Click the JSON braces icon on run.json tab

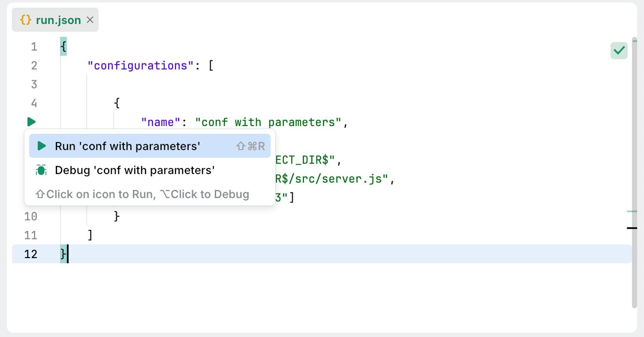26,20
